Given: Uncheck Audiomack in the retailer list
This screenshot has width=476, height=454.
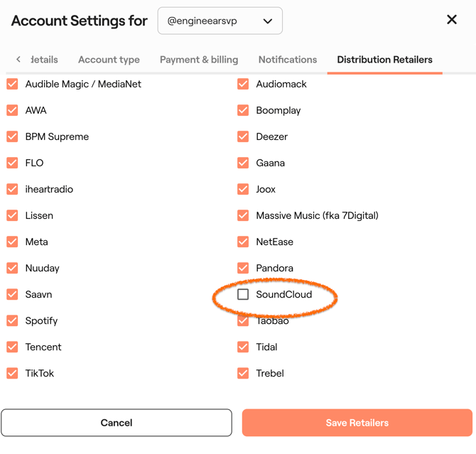Looking at the screenshot, I should pos(243,84).
